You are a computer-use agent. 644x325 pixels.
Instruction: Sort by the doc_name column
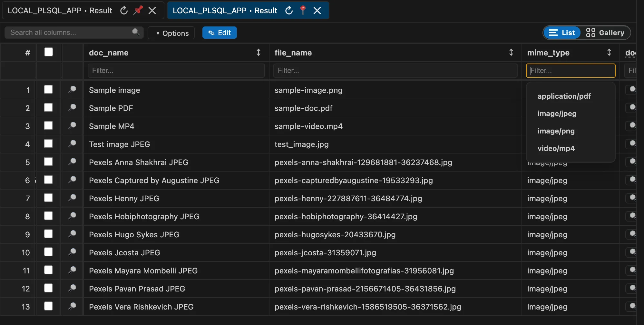tap(259, 52)
